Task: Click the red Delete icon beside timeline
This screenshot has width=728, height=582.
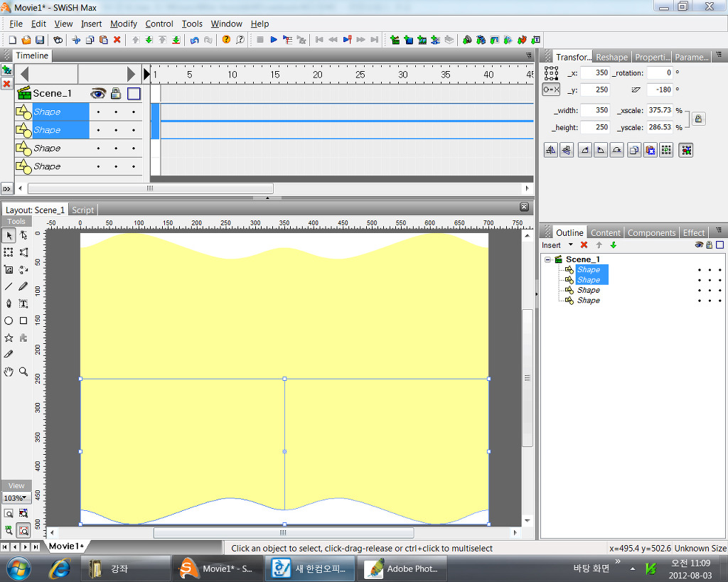Action: (x=7, y=84)
